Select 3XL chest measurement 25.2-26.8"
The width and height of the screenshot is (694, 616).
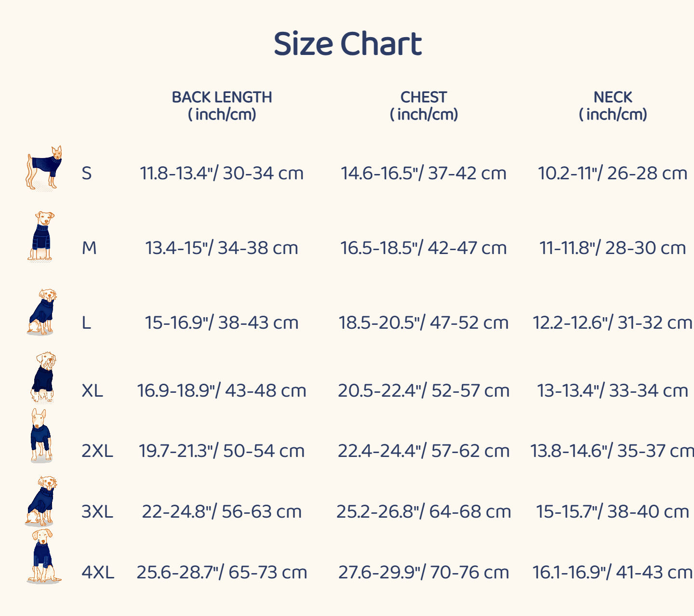click(423, 511)
